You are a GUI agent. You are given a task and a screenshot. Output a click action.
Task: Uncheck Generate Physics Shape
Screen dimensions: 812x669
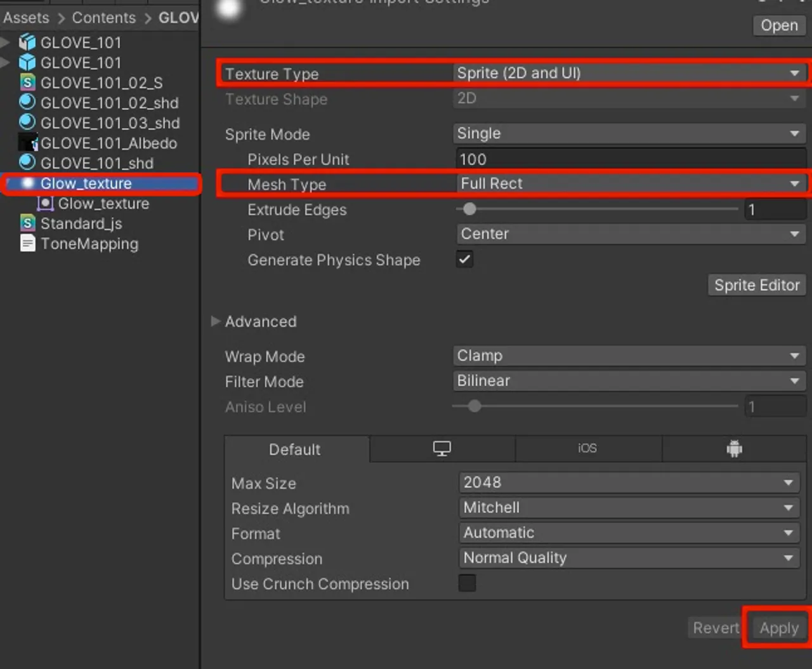[464, 259]
